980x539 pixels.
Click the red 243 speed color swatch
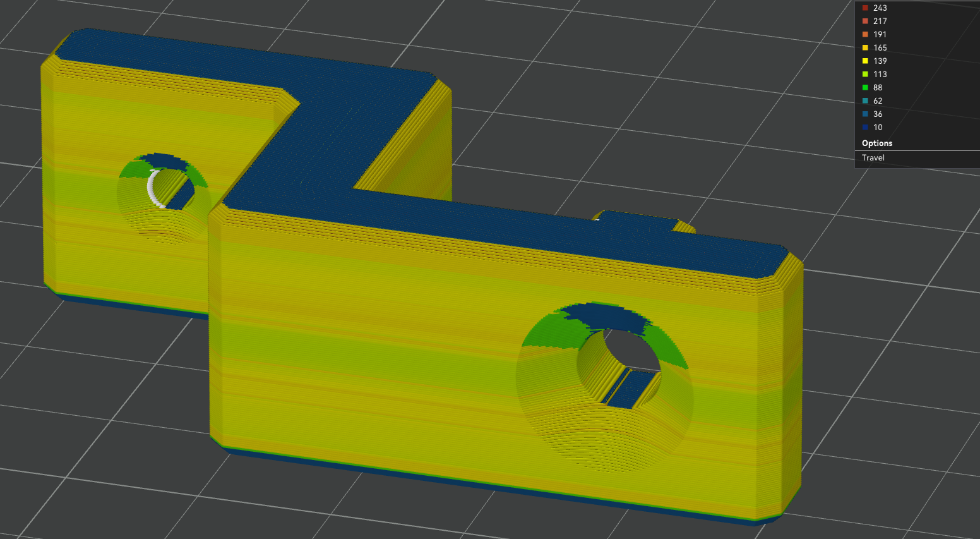click(864, 8)
